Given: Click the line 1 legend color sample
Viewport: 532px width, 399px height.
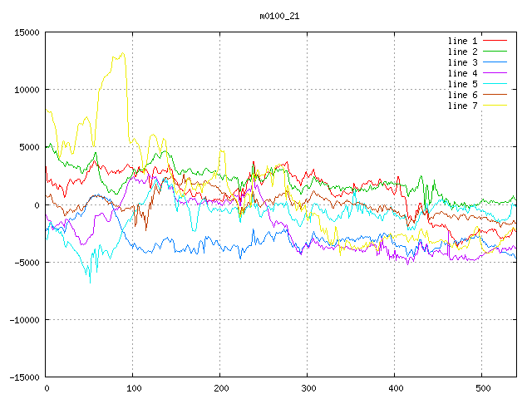Looking at the screenshot, I should 495,41.
